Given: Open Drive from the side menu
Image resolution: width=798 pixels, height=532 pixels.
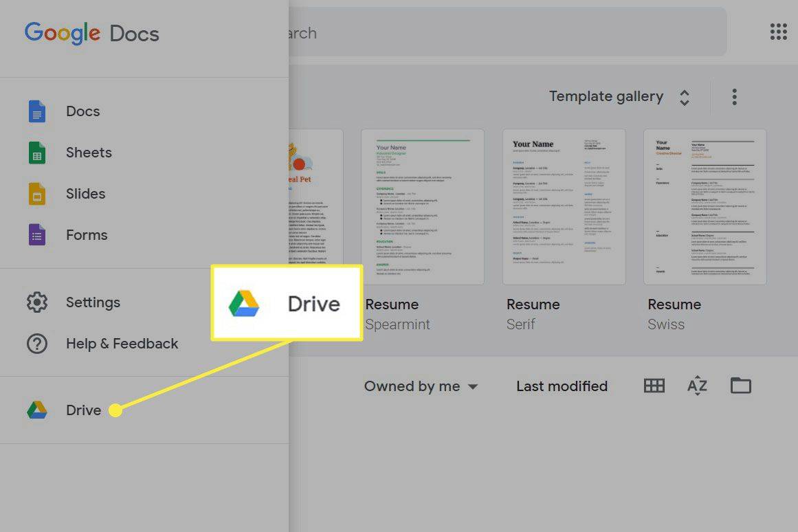Looking at the screenshot, I should pos(144,410).
